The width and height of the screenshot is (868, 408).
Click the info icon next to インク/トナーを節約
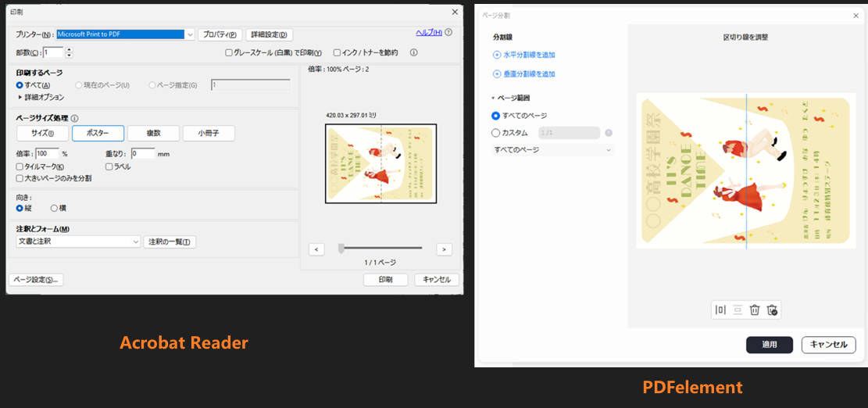[413, 52]
